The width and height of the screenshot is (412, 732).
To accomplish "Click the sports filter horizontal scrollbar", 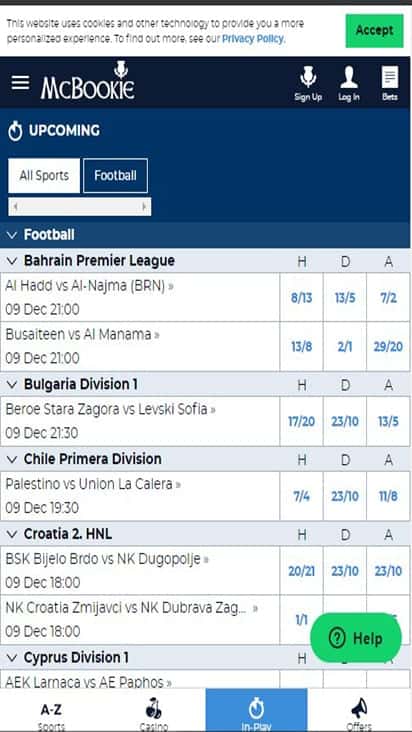I will coord(80,206).
